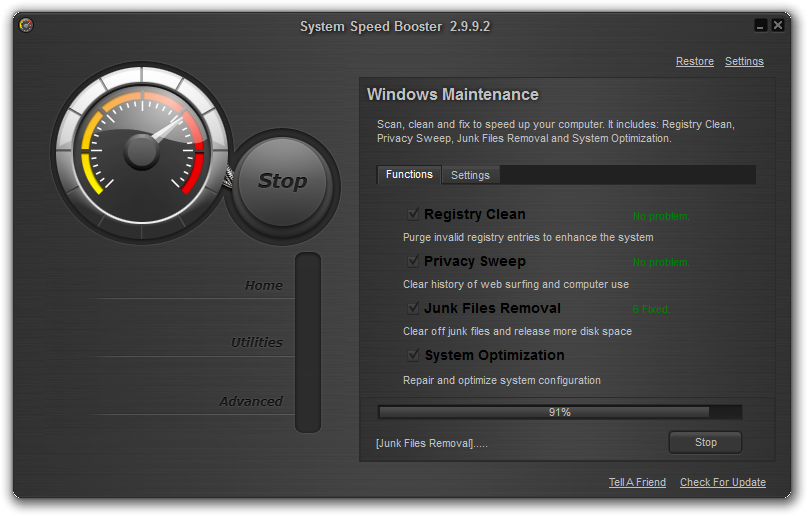Click 'Purge invalid registry entries' description

click(528, 237)
